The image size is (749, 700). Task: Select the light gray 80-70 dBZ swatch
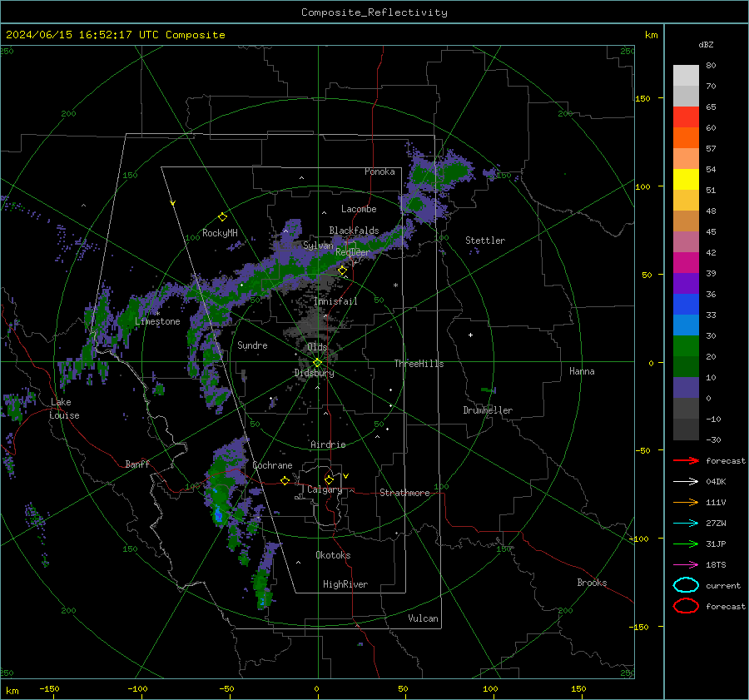(686, 76)
